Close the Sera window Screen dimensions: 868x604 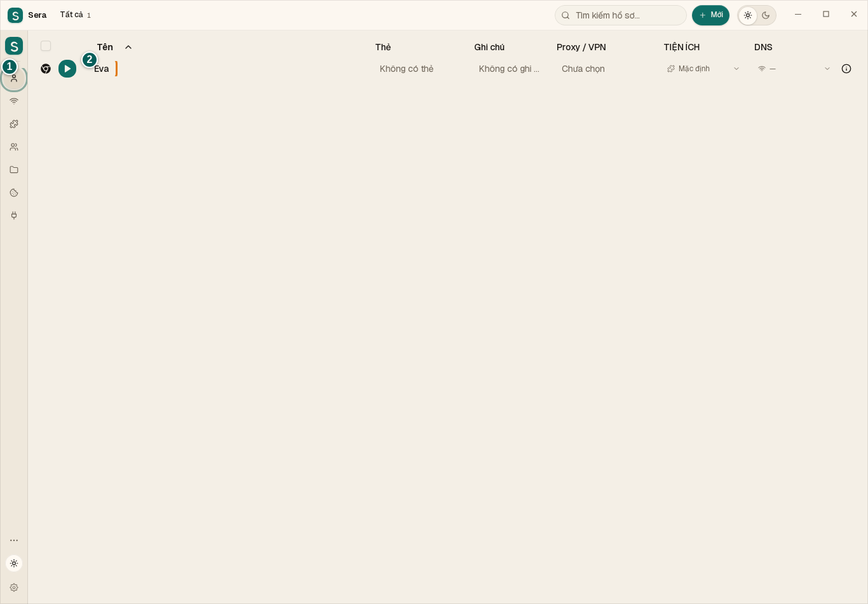[854, 15]
